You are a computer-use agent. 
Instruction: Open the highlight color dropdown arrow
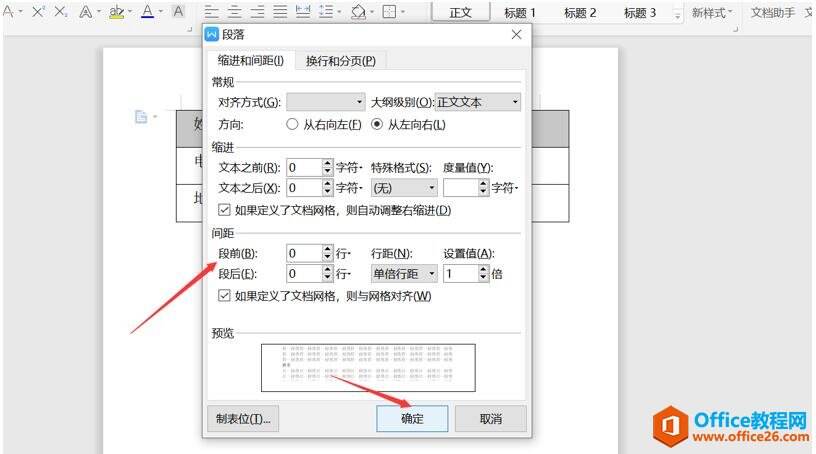130,11
